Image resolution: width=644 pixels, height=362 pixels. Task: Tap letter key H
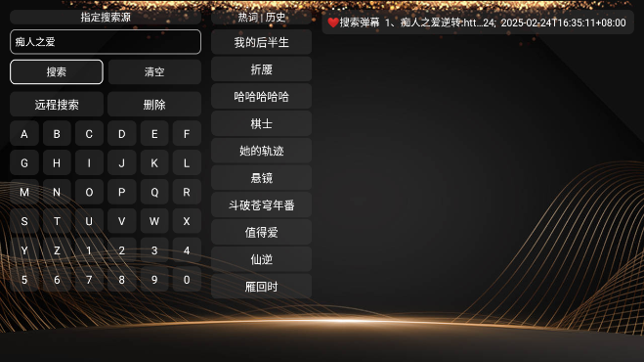(x=57, y=162)
